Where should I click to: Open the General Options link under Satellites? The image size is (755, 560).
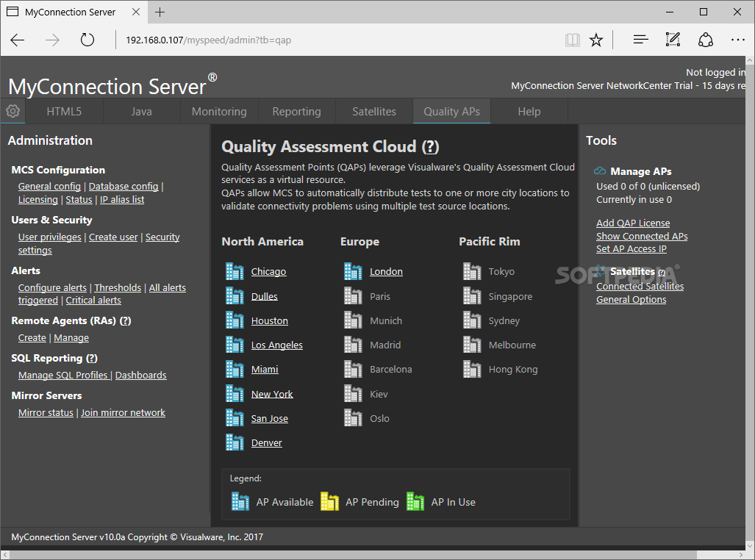tap(631, 300)
